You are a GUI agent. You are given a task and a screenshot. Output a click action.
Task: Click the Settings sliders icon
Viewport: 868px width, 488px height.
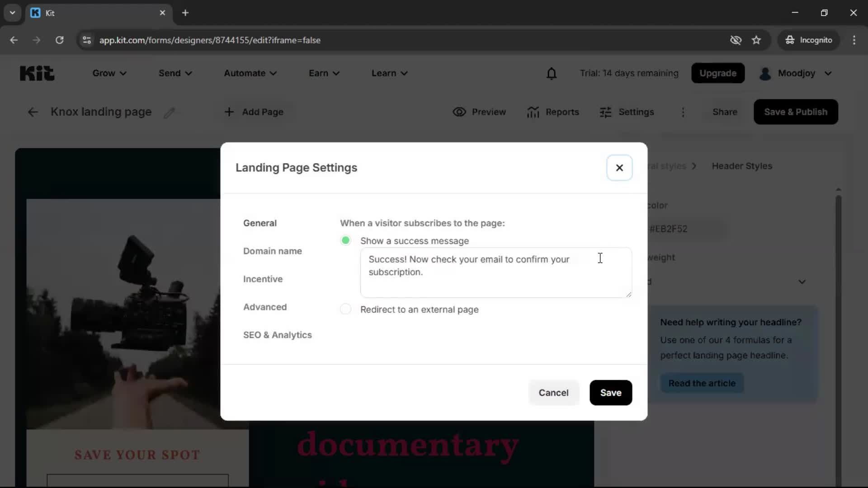pyautogui.click(x=606, y=112)
